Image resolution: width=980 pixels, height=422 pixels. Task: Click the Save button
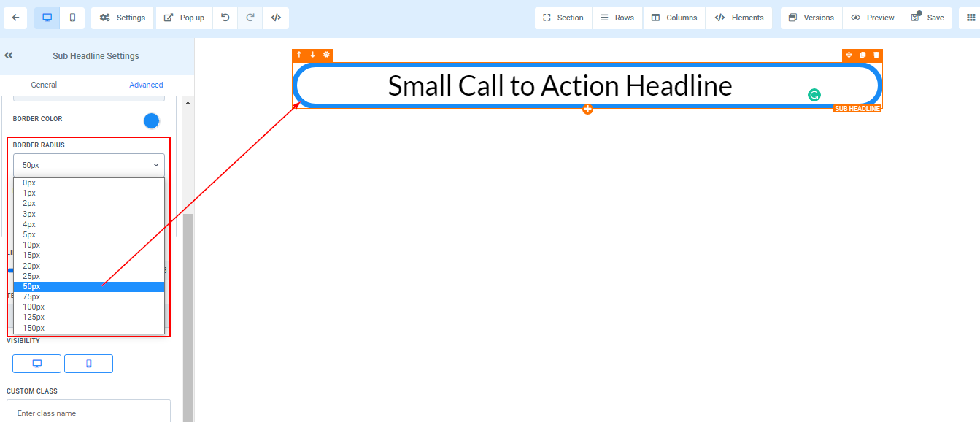927,18
